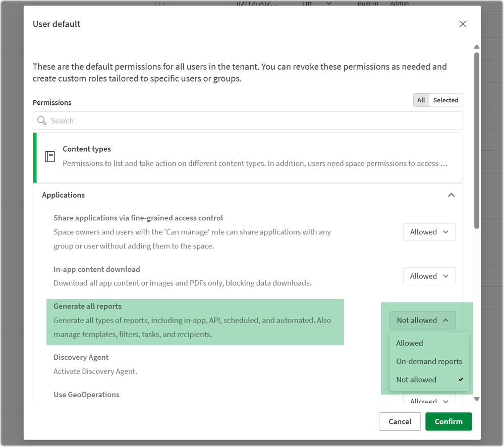Select the Content types category row
Viewport: 504px width, 447px height.
pyautogui.click(x=252, y=157)
